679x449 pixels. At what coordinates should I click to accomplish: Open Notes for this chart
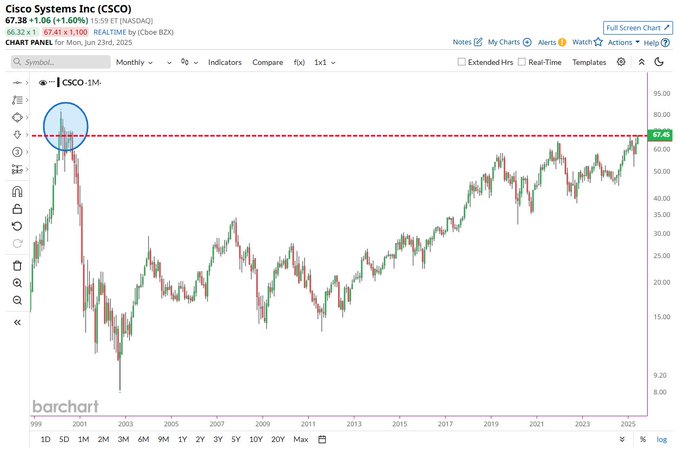(467, 42)
